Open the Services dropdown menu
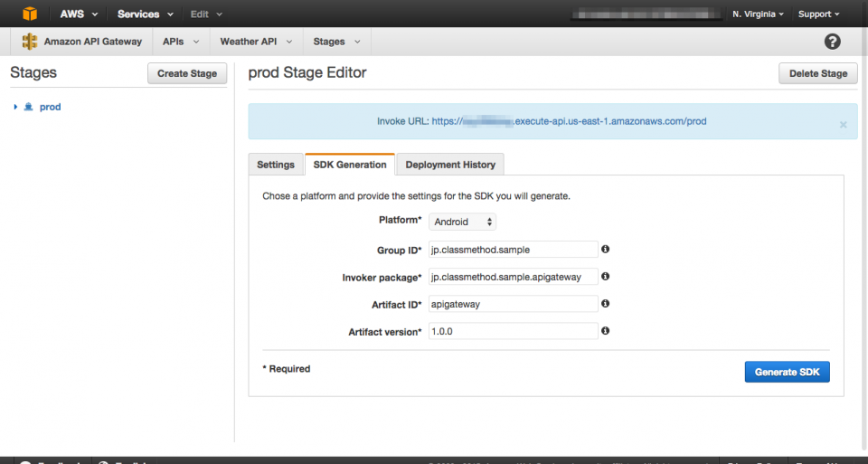The image size is (868, 464). click(145, 14)
